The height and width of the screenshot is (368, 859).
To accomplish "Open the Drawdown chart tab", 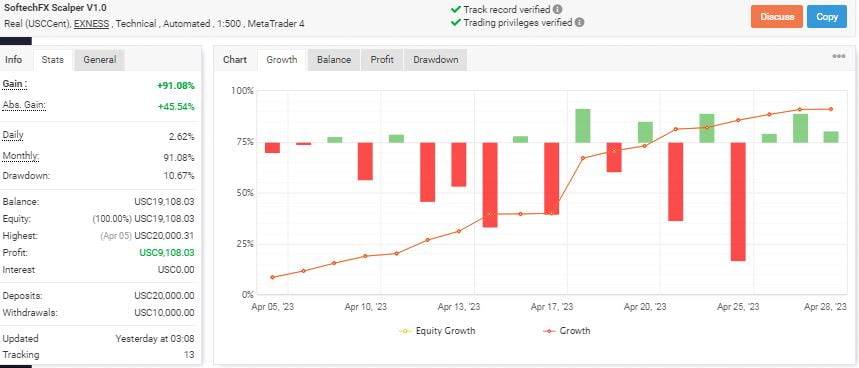I will pos(436,60).
